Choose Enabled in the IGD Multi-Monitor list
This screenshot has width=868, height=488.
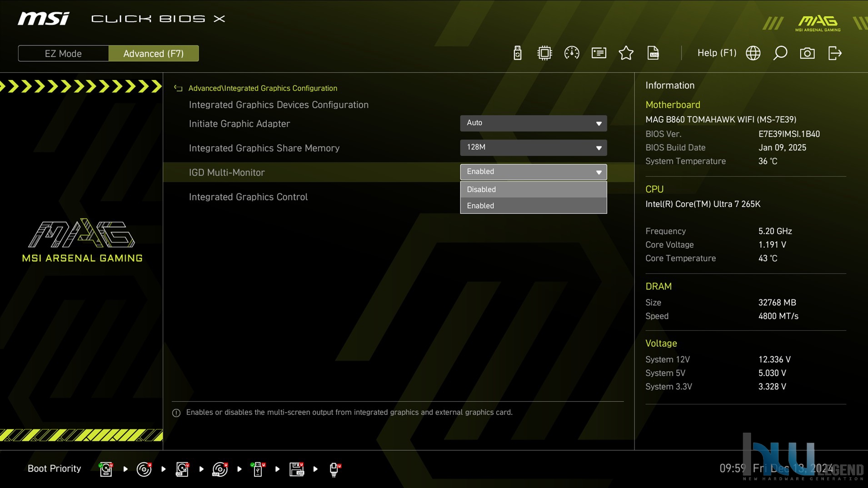(x=533, y=206)
